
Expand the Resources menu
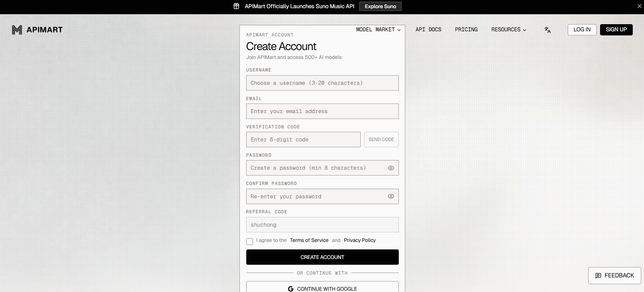click(509, 30)
